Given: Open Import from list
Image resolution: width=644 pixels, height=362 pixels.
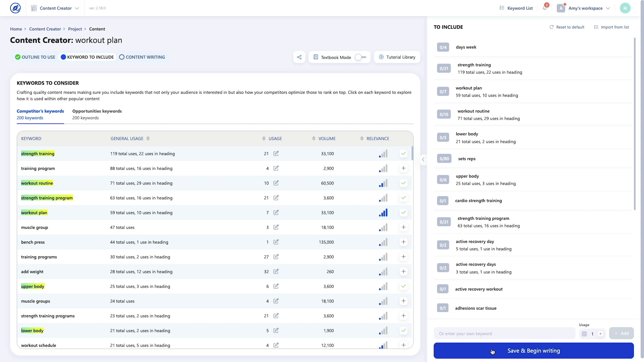Looking at the screenshot, I should 612,27.
